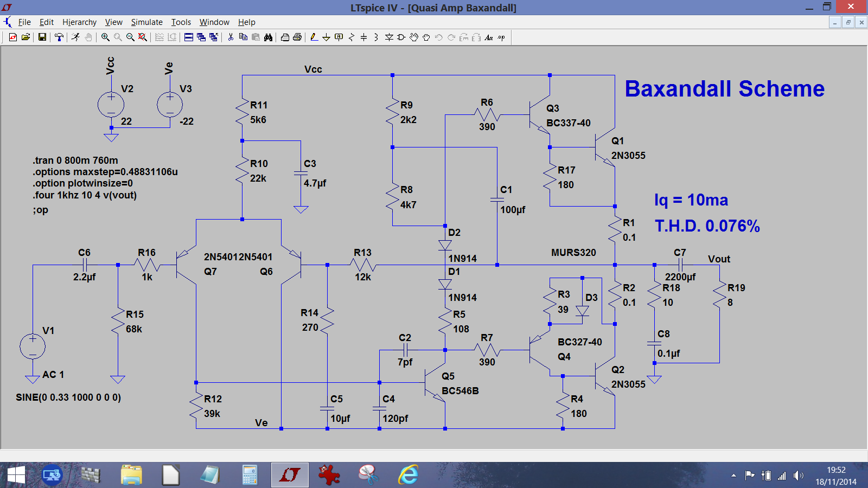Create a new schematic via toolbar
Viewport: 868px width, 488px height.
pyautogui.click(x=13, y=37)
